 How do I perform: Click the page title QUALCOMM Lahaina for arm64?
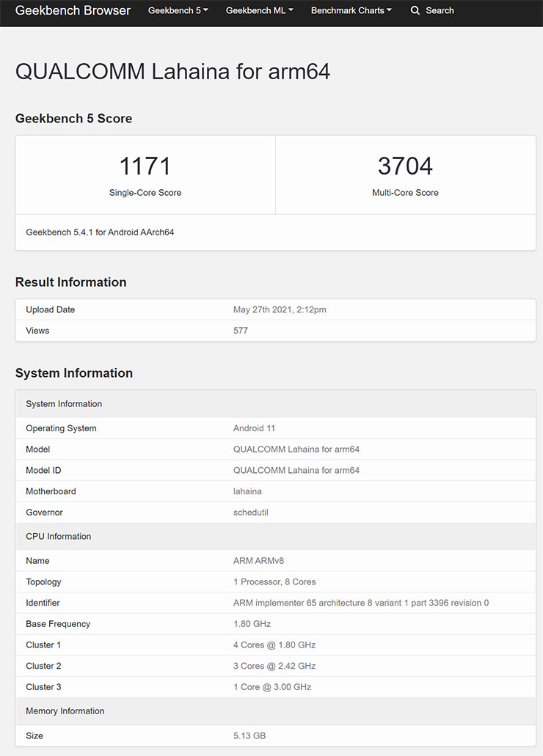[x=172, y=72]
